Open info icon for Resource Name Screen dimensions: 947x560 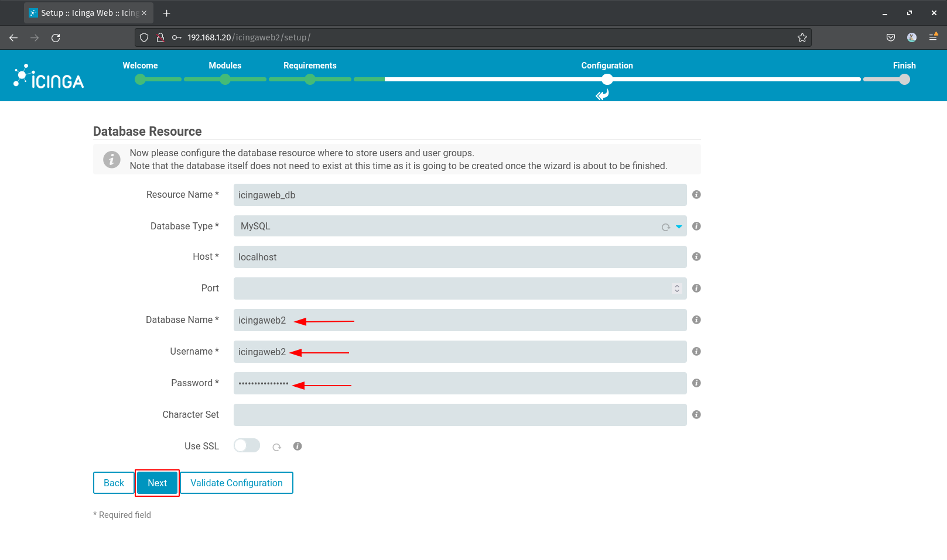click(696, 194)
